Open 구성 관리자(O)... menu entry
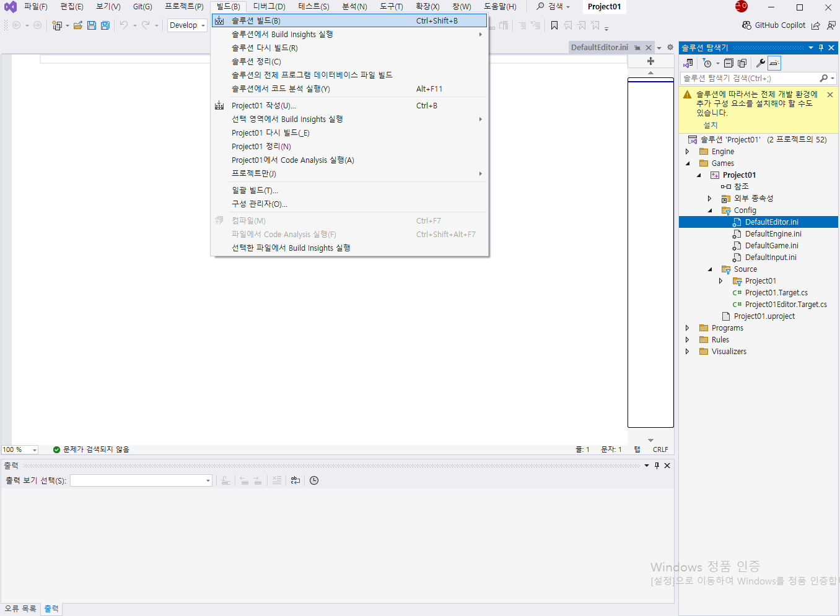Screen dimensions: 840x616 coord(349,204)
